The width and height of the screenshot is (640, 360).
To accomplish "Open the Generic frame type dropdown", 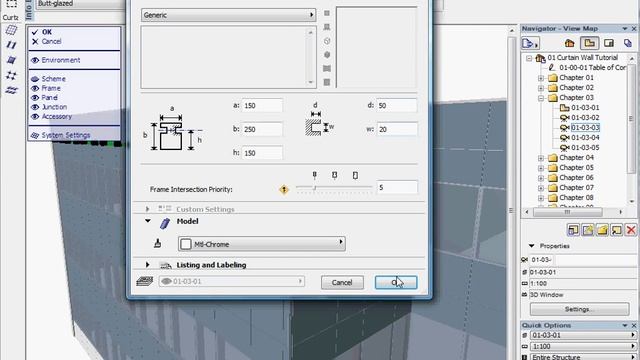I will (228, 15).
